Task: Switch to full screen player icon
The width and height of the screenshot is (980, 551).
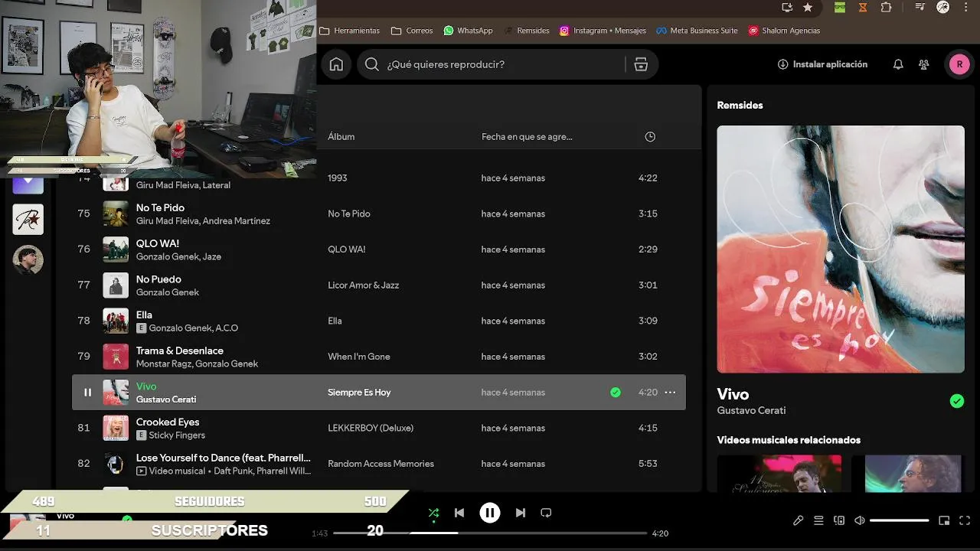Action: pyautogui.click(x=965, y=520)
